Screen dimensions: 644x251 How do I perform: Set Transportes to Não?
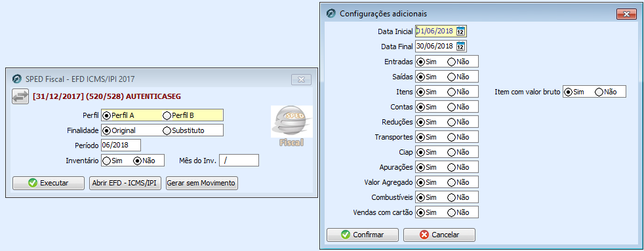(x=458, y=137)
